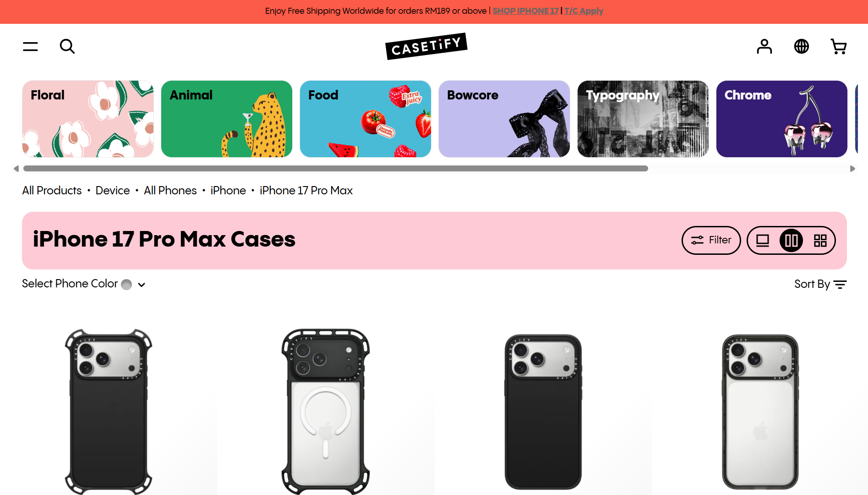Open the shopping cart icon
Image resolution: width=868 pixels, height=495 pixels.
point(839,46)
